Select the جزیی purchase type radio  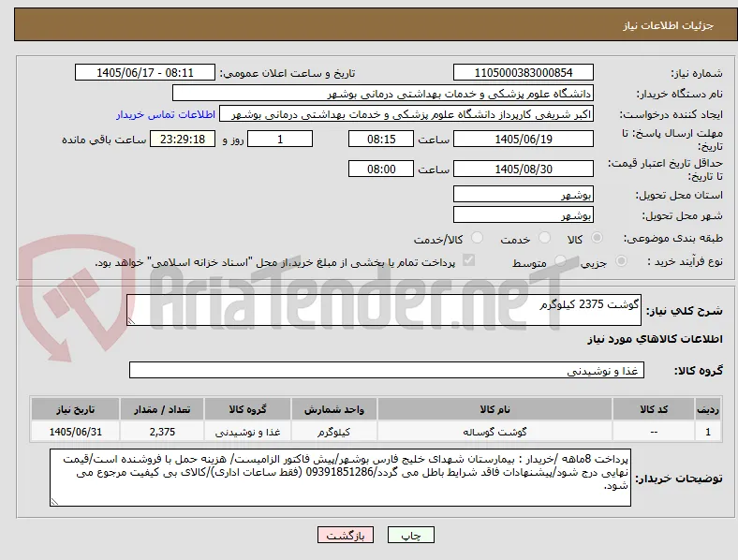(x=621, y=260)
